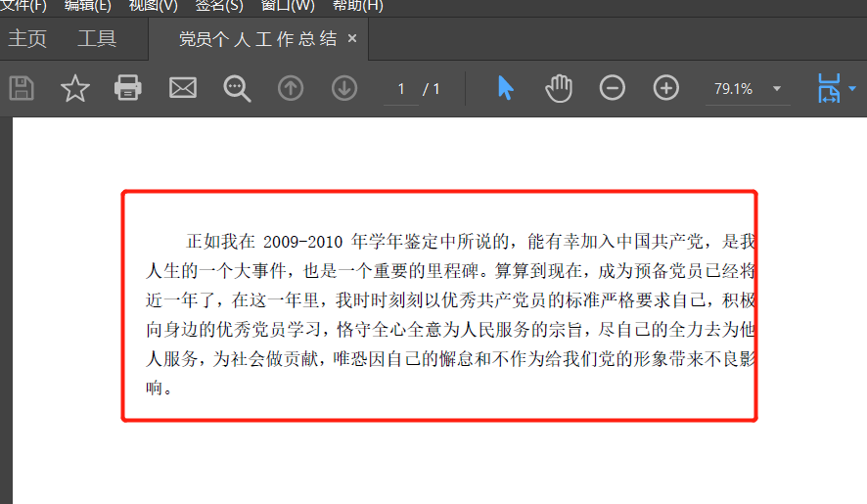The height and width of the screenshot is (504, 867).
Task: Click the final word '响。' in document
Action: (x=160, y=389)
